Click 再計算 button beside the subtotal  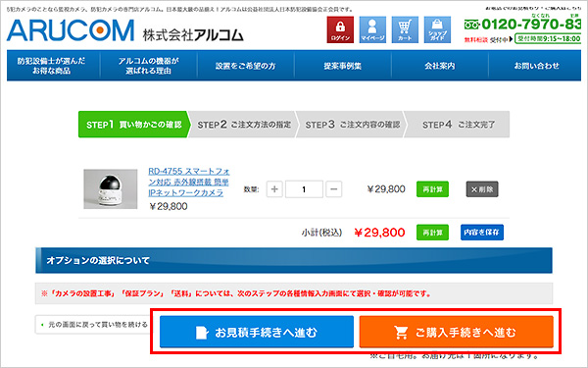click(x=432, y=233)
